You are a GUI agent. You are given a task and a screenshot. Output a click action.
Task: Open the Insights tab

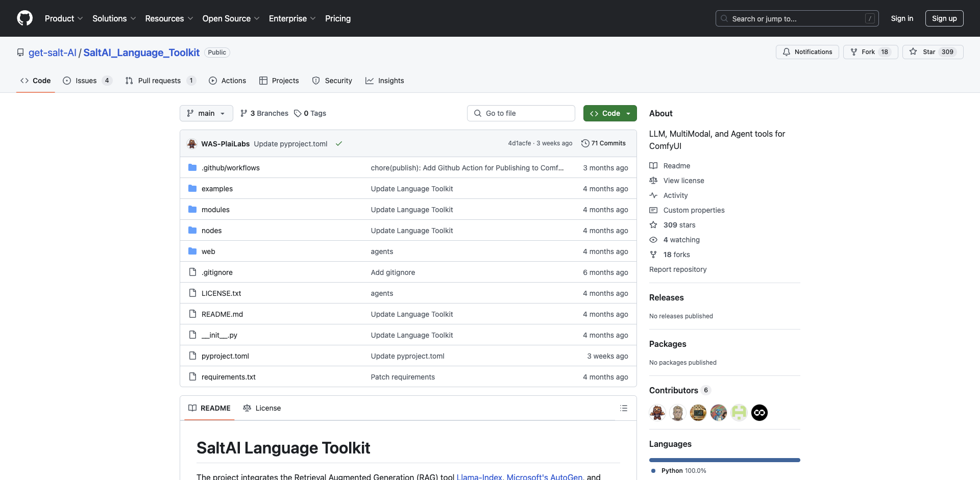385,81
